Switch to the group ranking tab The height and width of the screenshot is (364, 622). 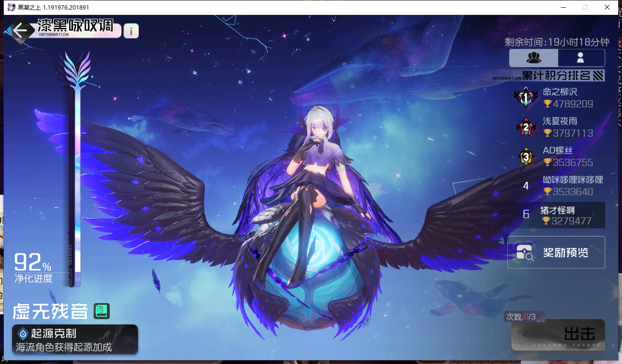pos(534,58)
